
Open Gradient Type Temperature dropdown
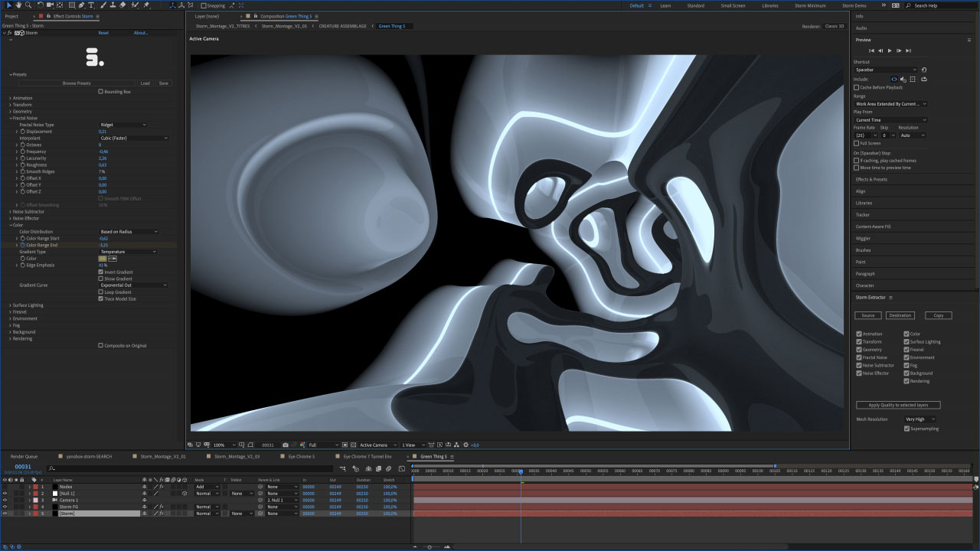[128, 251]
